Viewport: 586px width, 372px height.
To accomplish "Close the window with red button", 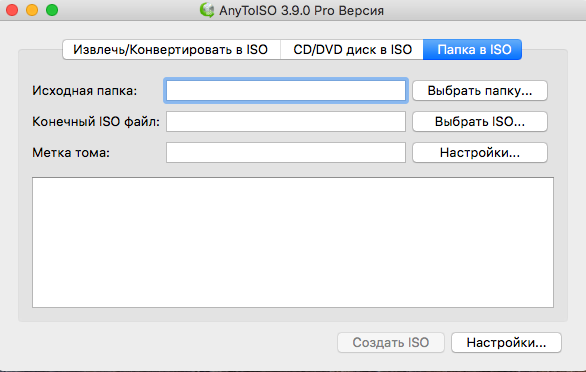I will click(12, 10).
